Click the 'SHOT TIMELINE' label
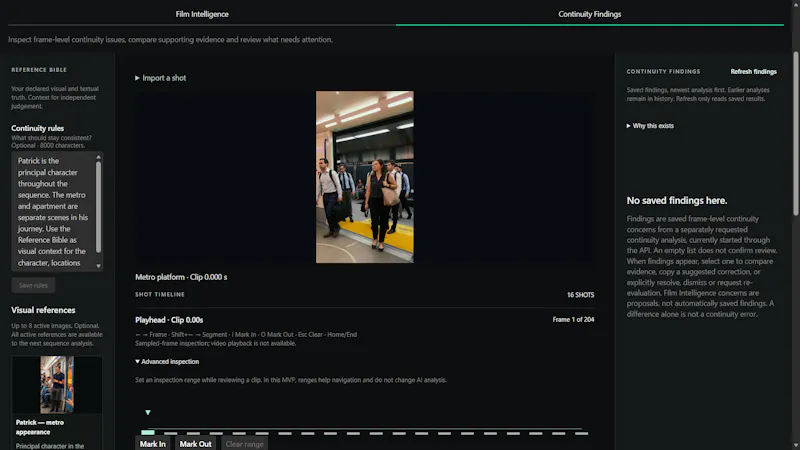This screenshot has width=800, height=450. (x=160, y=294)
